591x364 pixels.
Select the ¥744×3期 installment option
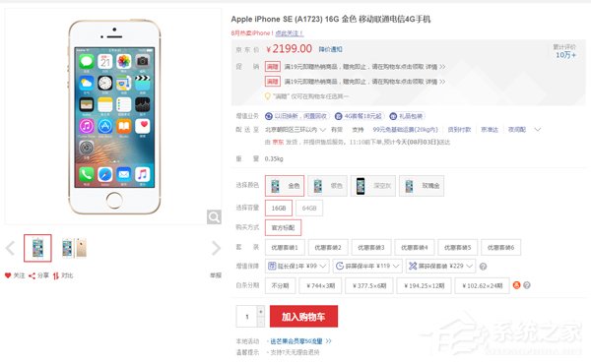tap(320, 285)
